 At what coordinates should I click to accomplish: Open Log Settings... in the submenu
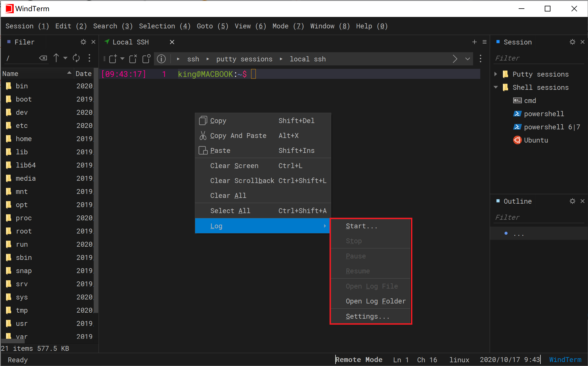point(371,316)
